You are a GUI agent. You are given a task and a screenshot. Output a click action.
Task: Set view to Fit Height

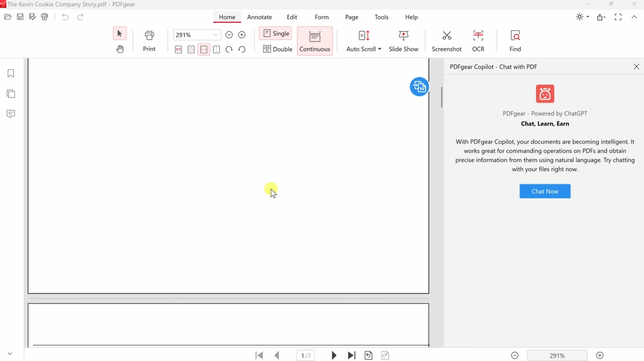[x=216, y=49]
